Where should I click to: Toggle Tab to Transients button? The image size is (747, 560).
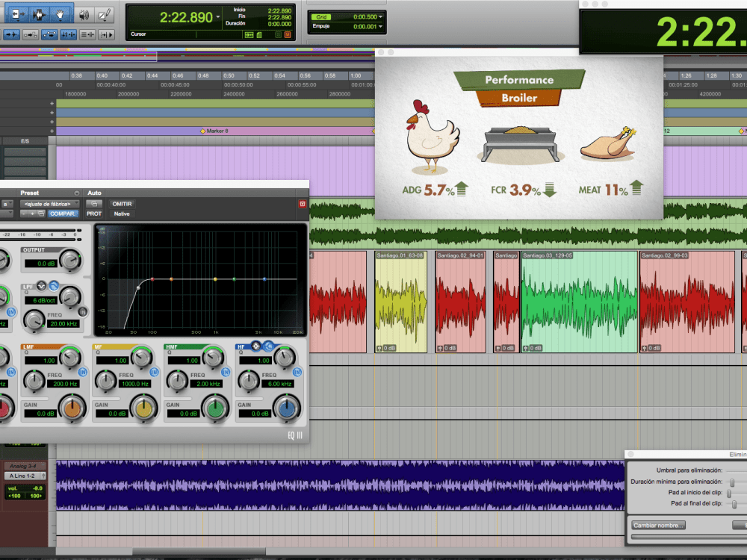(x=12, y=34)
